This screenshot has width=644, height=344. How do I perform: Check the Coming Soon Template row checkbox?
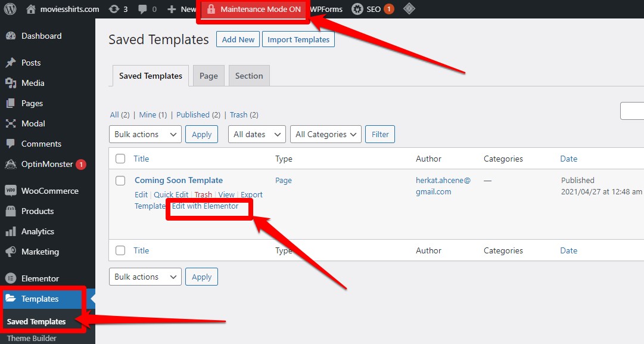(120, 181)
